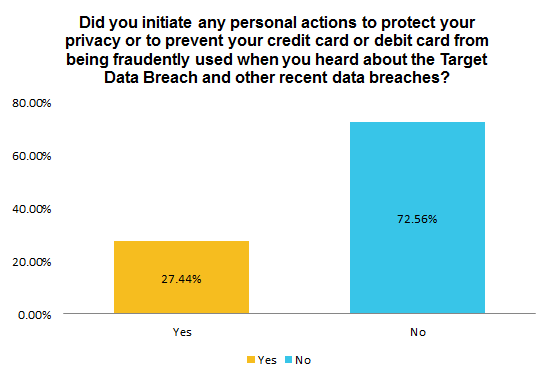554x382 pixels.
Task: Click the yellow Yes bar
Action: click(x=181, y=277)
